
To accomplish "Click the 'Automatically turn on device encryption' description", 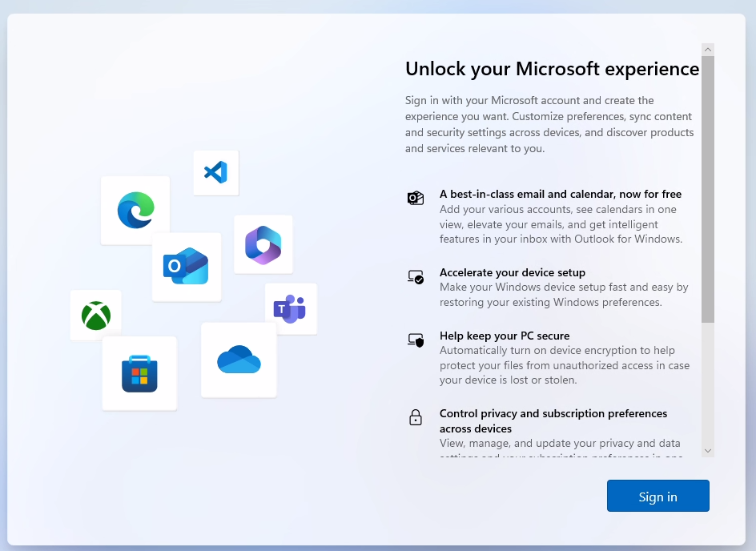I will click(x=564, y=365).
